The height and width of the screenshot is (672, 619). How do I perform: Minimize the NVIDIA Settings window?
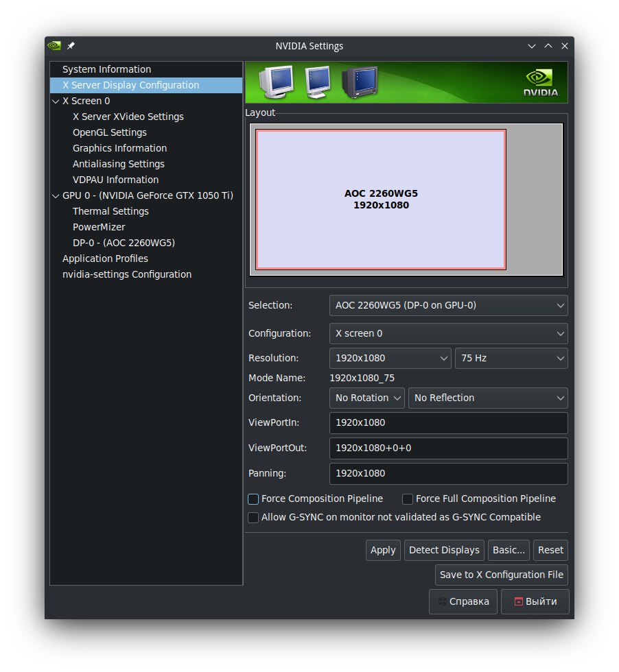click(x=531, y=46)
